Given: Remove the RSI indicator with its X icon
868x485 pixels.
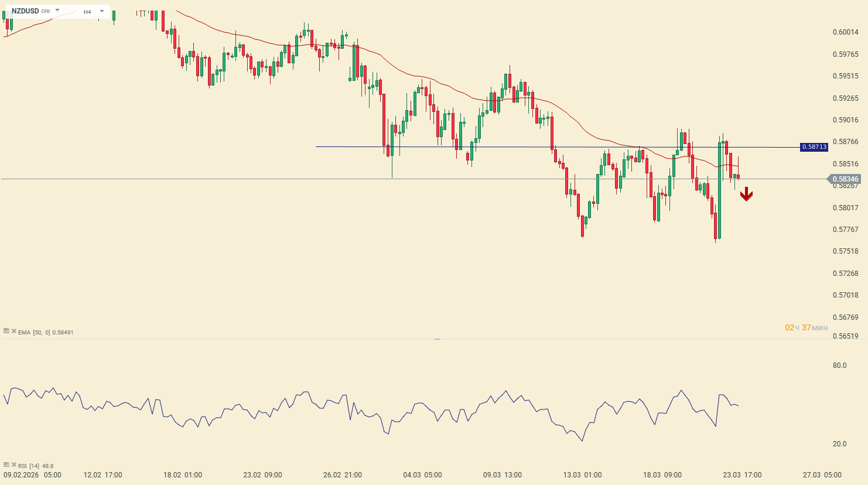Looking at the screenshot, I should [x=14, y=465].
